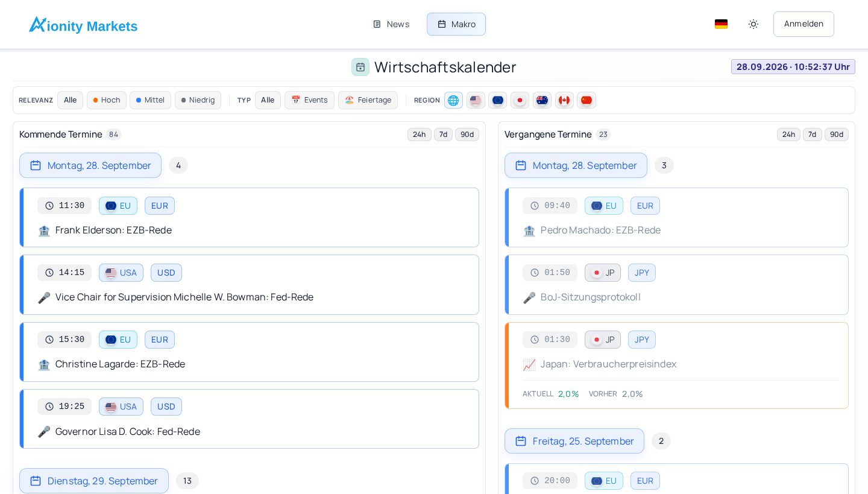The image size is (868, 494).
Task: Click the bank icon beside Christine Lagarde
Action: 44,364
